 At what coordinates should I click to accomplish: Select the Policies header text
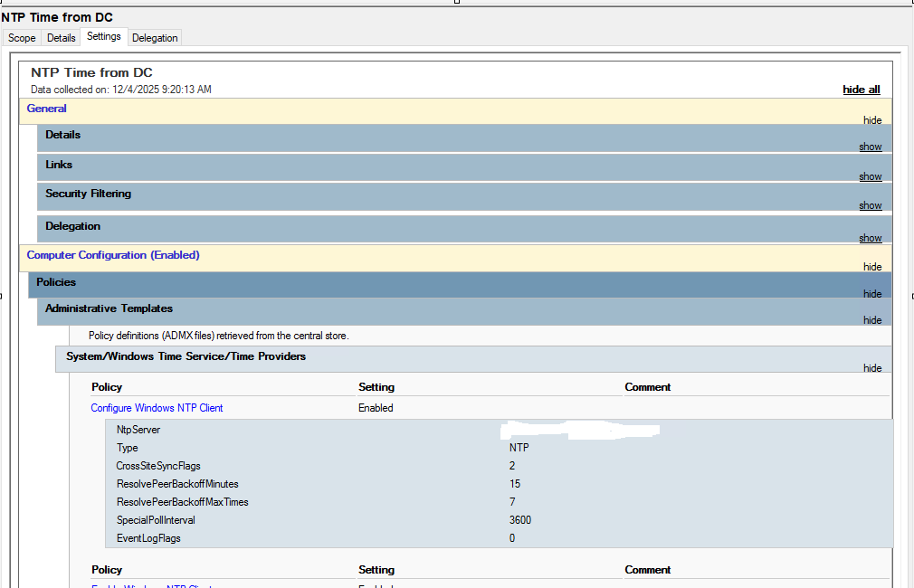56,282
